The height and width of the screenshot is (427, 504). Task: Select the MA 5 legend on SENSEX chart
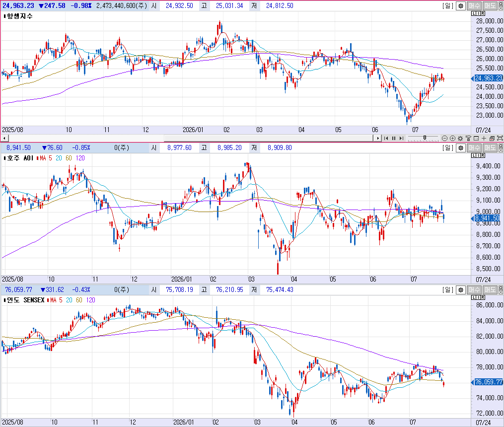[61, 300]
